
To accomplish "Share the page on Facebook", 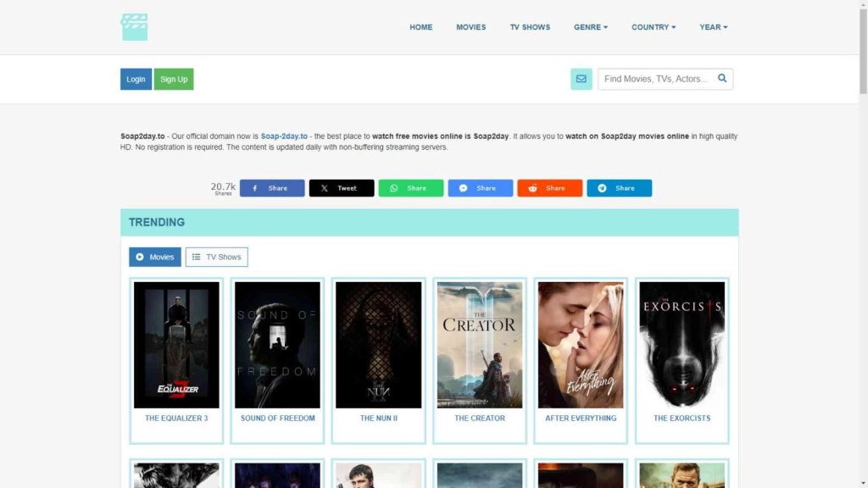I will pos(271,188).
